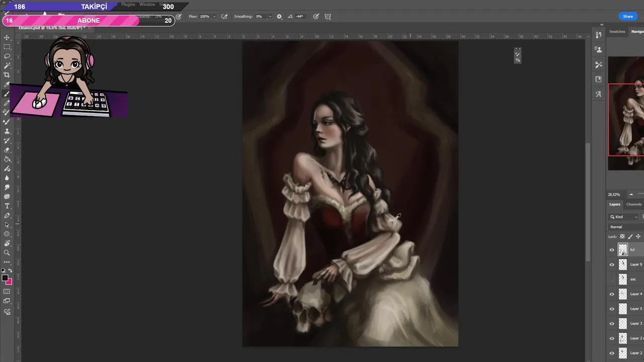This screenshot has height=362, width=644.
Task: Select the Layers tab
Action: click(x=615, y=204)
